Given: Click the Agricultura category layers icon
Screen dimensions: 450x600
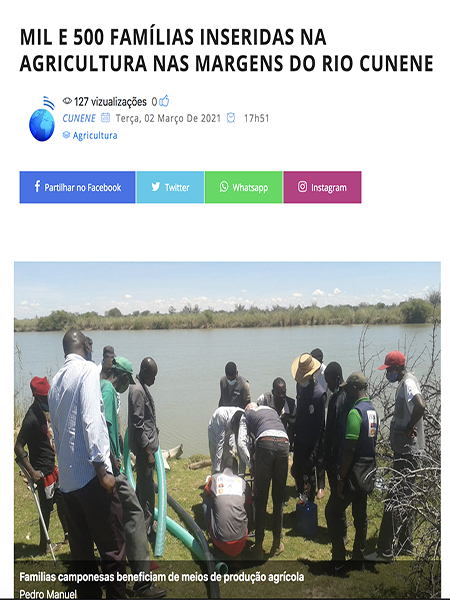Looking at the screenshot, I should pyautogui.click(x=66, y=135).
